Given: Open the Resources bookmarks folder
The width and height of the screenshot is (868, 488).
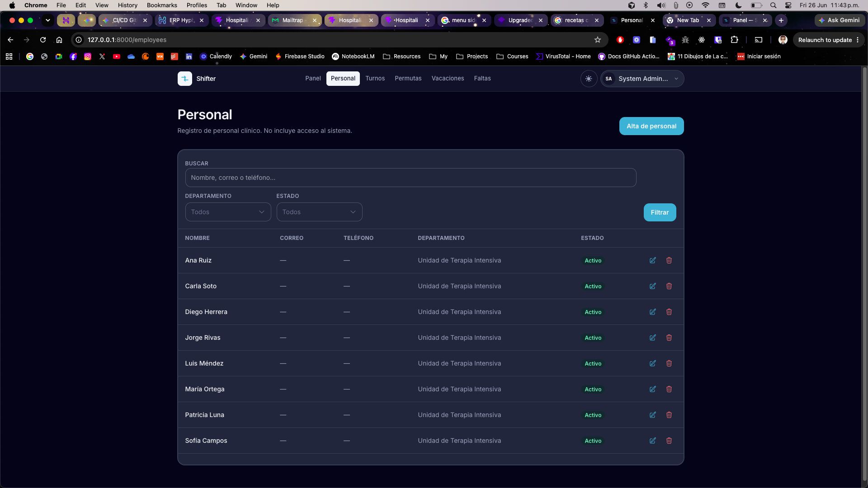Looking at the screenshot, I should [x=401, y=56].
